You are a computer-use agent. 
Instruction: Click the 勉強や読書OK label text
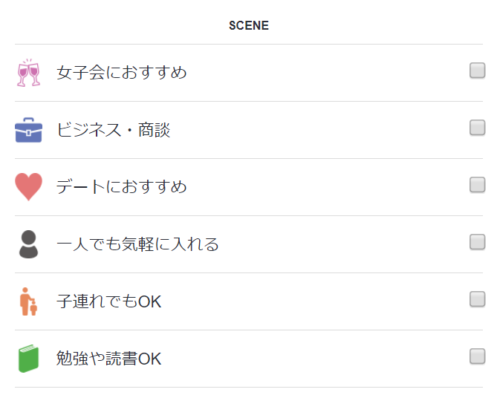[109, 359]
